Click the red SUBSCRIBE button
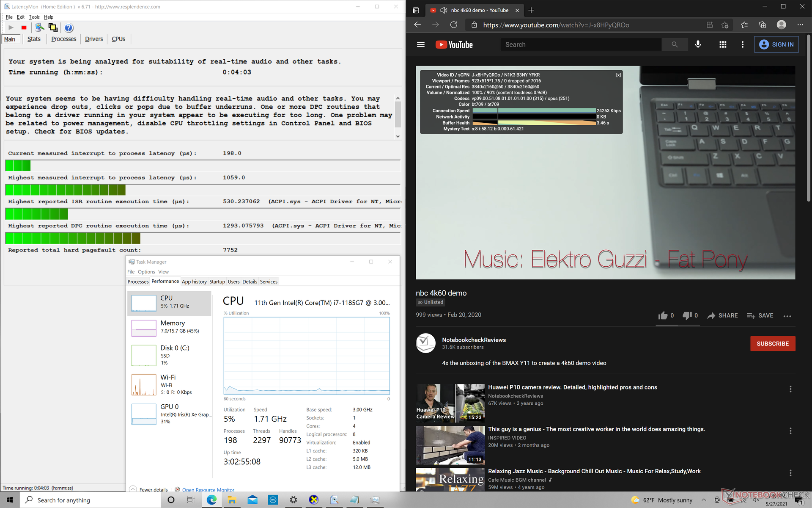 tap(772, 344)
